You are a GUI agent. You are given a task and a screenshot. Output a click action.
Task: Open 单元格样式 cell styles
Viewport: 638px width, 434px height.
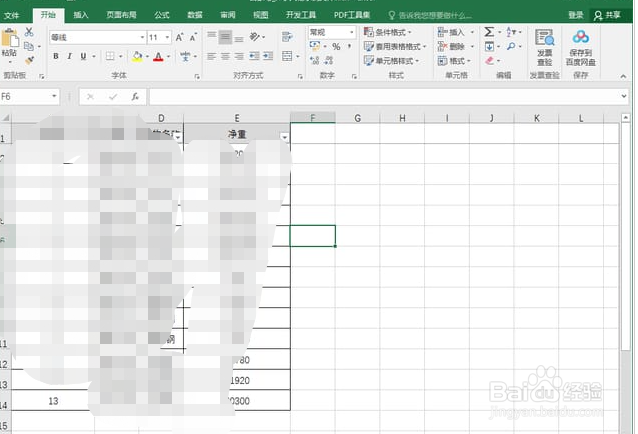coord(391,61)
